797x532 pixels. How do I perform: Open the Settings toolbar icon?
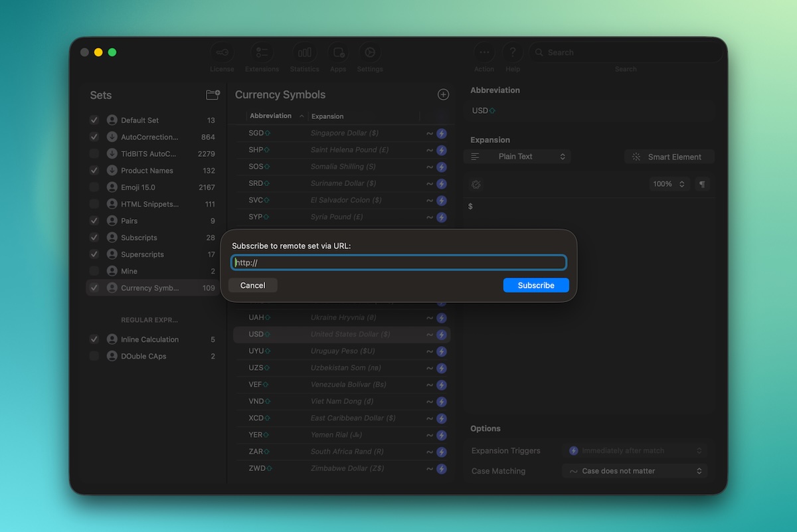click(x=370, y=53)
